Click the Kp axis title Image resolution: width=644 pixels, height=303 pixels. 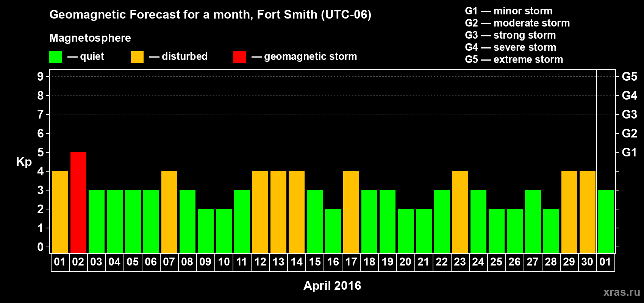24,162
